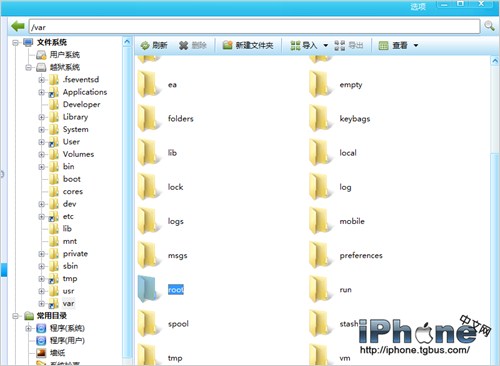Select the var folder in tree
500x366 pixels.
click(x=68, y=304)
